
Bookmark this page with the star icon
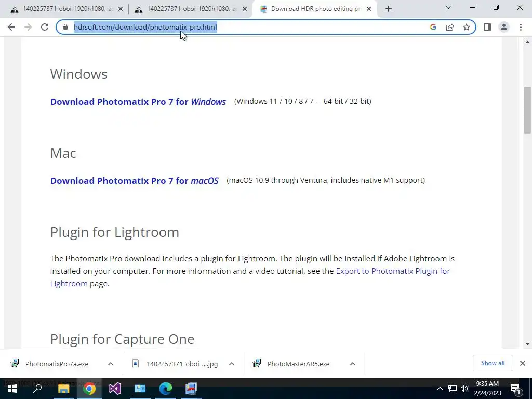pyautogui.click(x=467, y=27)
